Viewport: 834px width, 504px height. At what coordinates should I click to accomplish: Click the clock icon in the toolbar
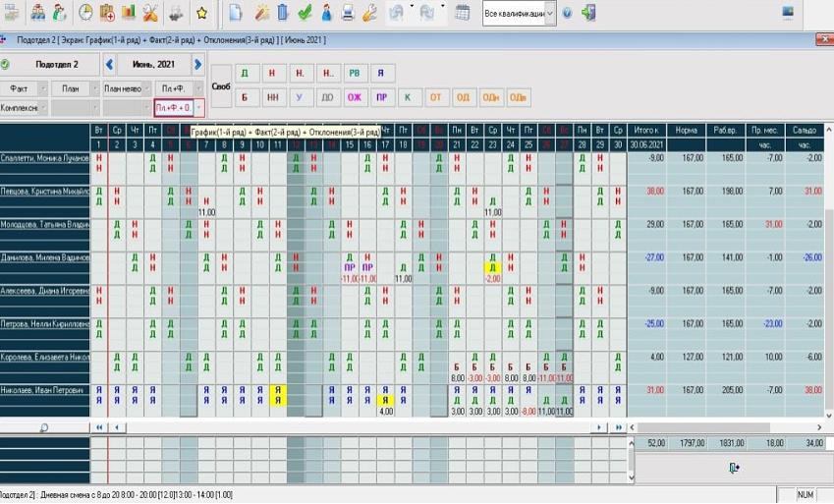coord(85,13)
